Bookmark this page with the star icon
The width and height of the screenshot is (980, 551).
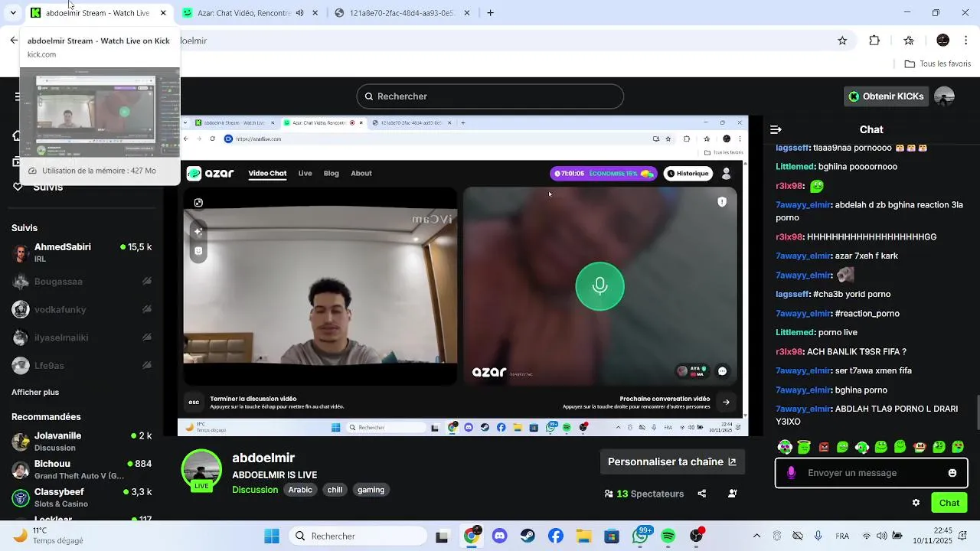(842, 41)
